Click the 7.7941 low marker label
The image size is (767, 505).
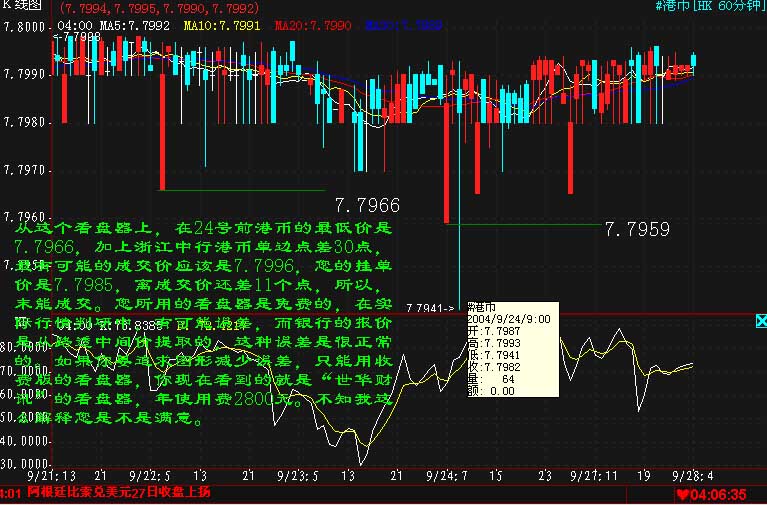click(436, 307)
